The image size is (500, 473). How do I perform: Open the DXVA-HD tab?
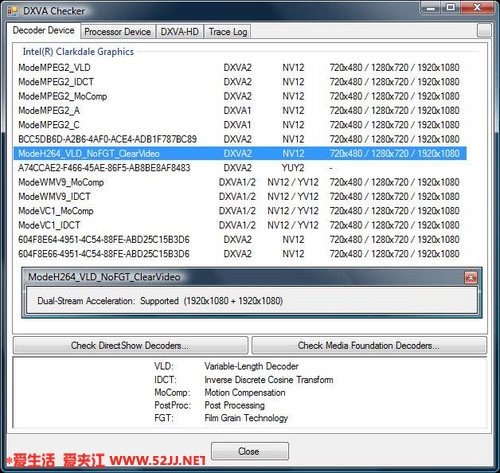point(179,32)
